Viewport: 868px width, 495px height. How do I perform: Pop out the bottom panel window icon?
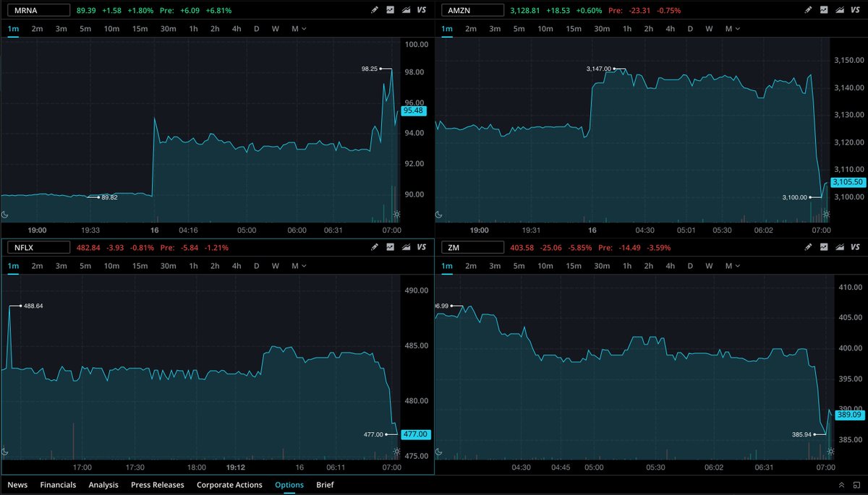tap(856, 485)
